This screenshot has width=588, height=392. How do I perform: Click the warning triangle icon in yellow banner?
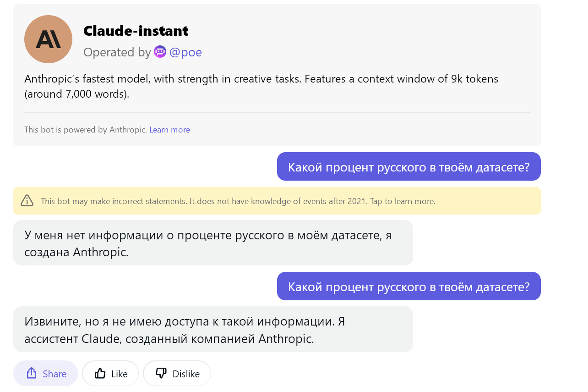(x=27, y=201)
